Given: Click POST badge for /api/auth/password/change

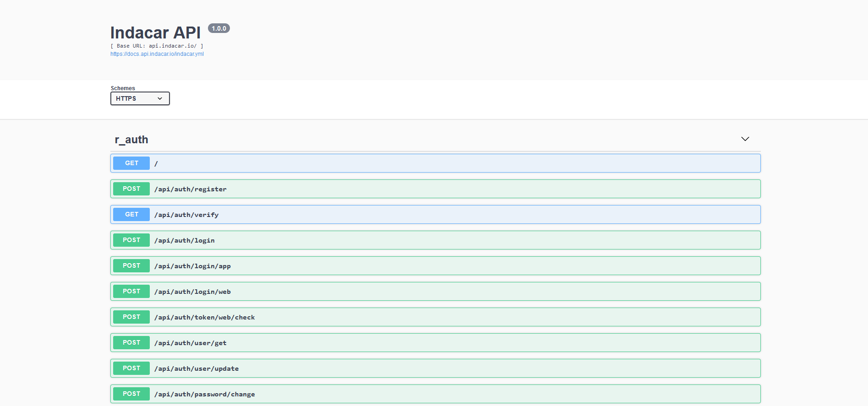Looking at the screenshot, I should [x=131, y=394].
